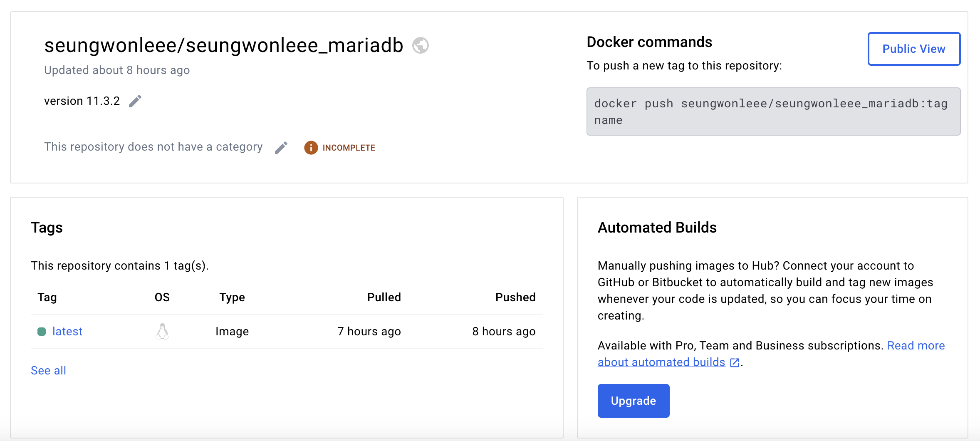
Task: Click the pencil to edit repository category
Action: pos(281,147)
